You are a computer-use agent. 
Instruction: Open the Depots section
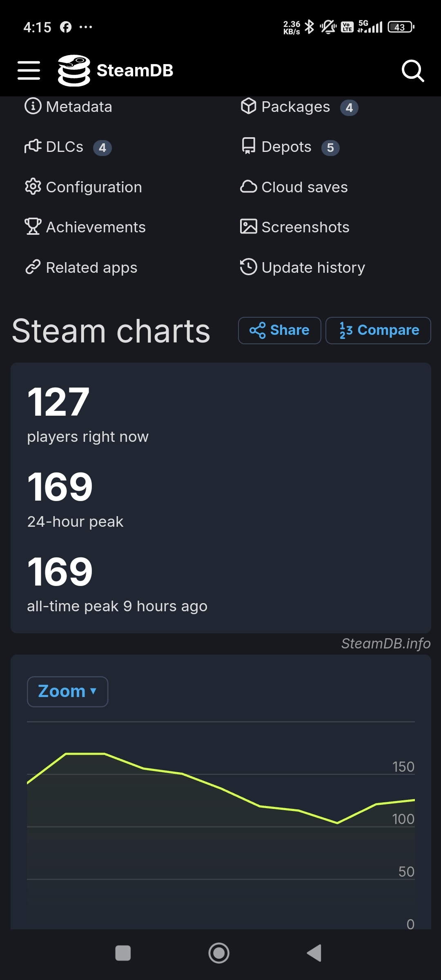click(x=290, y=147)
